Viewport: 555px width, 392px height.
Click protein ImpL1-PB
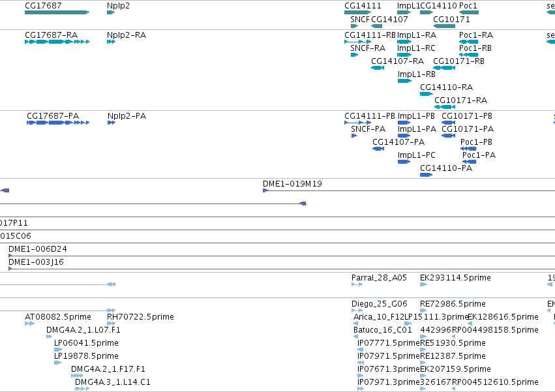[x=404, y=123]
